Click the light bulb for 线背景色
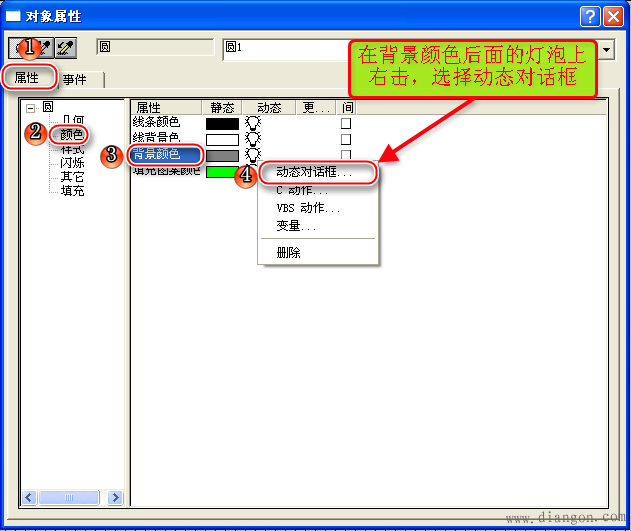Viewport: 631px width, 531px height. [x=253, y=139]
